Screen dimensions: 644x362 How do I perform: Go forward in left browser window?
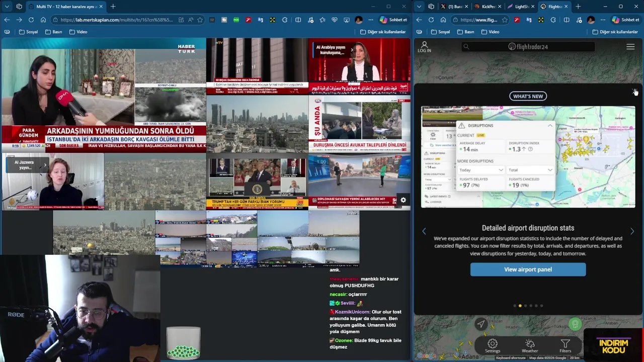tap(19, 20)
